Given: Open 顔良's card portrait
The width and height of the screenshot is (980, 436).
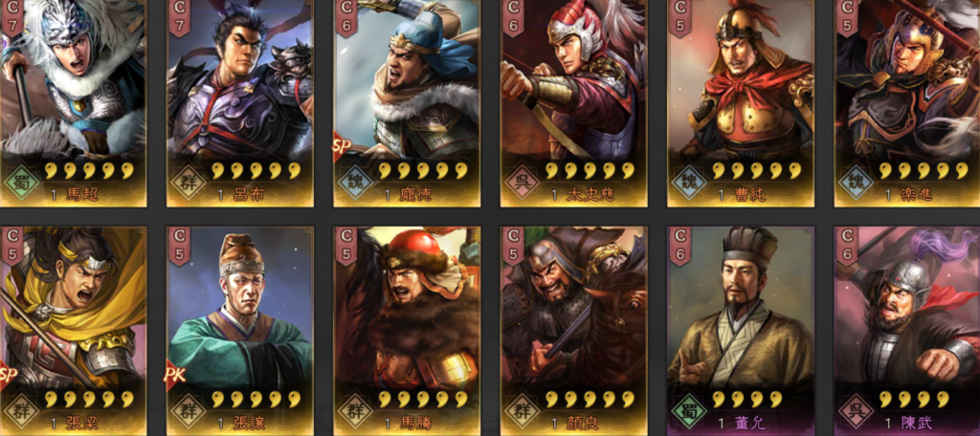Looking at the screenshot, I should point(574,306).
